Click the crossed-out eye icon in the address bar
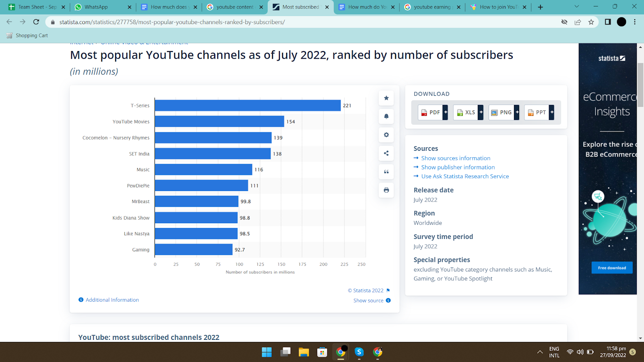Screen dimensions: 644x362 click(x=564, y=22)
